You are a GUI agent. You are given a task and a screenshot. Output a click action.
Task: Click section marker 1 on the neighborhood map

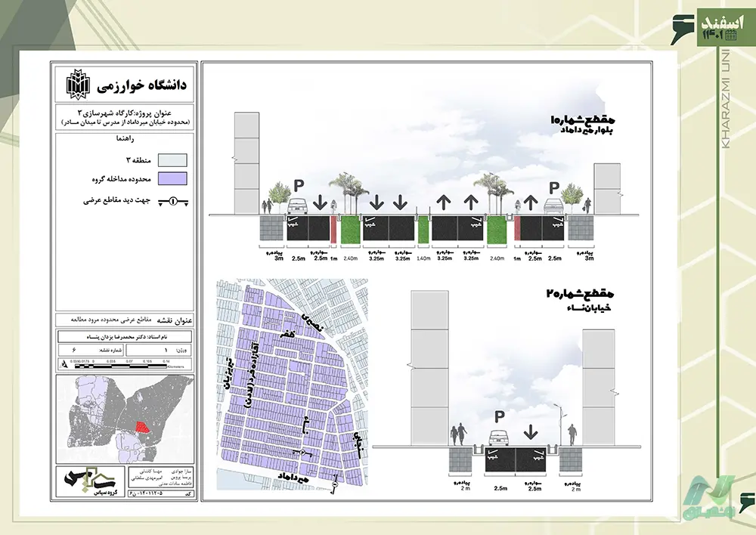(334, 485)
